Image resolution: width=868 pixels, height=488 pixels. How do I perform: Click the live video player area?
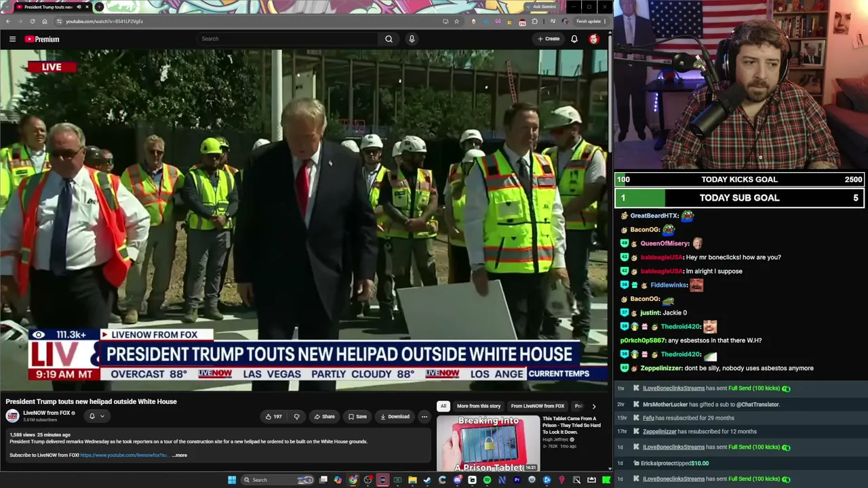304,220
